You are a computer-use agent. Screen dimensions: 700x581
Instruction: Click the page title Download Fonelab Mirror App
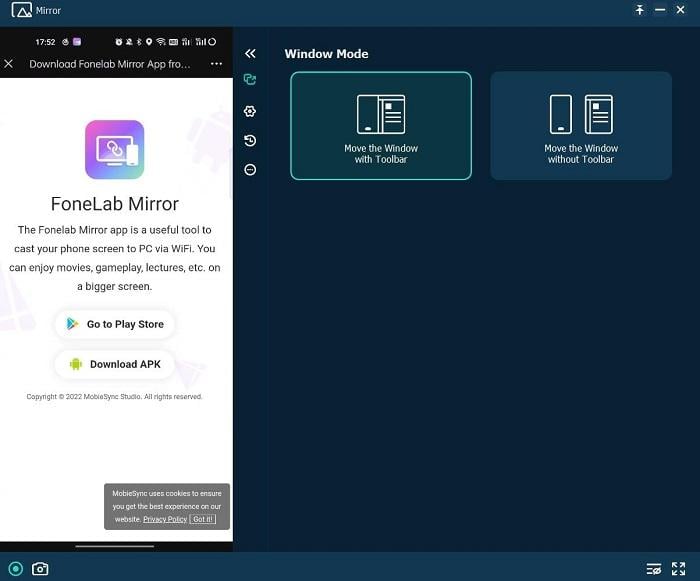110,64
